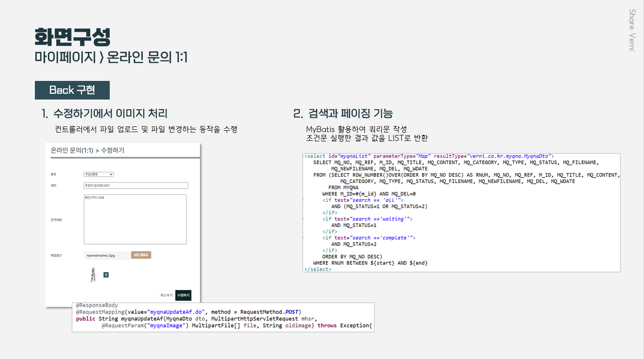
Task: Click the @RequestParam("myqnaImage") code line
Action: coord(237,326)
